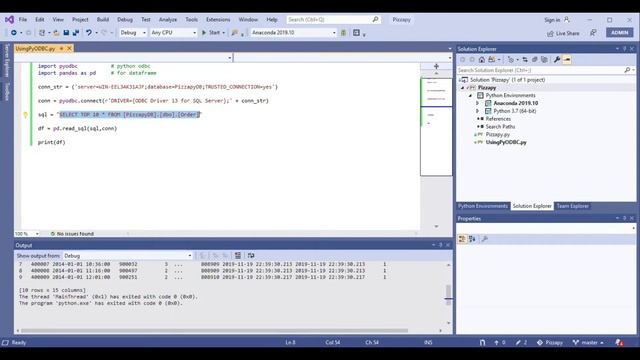Click the Save file toolbar icon
Image resolution: width=640 pixels, height=360 pixels.
pyautogui.click(x=66, y=33)
